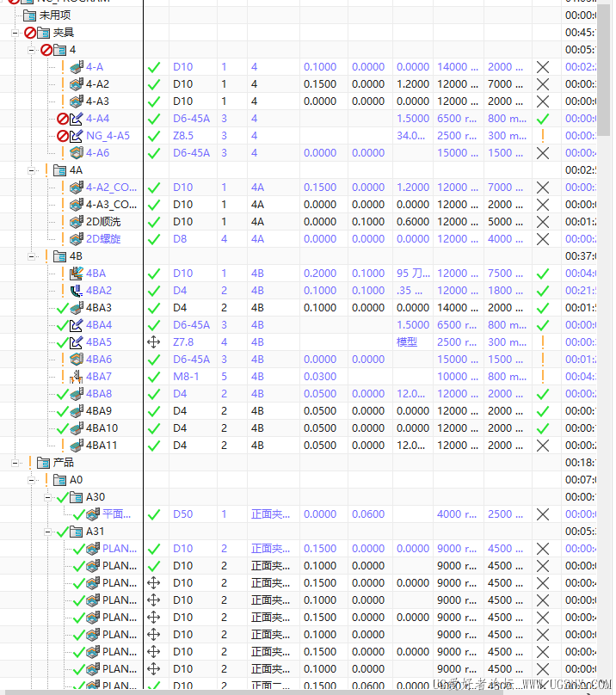This screenshot has width=616, height=695.
Task: Click the M8-1 tool cell
Action: tap(186, 377)
